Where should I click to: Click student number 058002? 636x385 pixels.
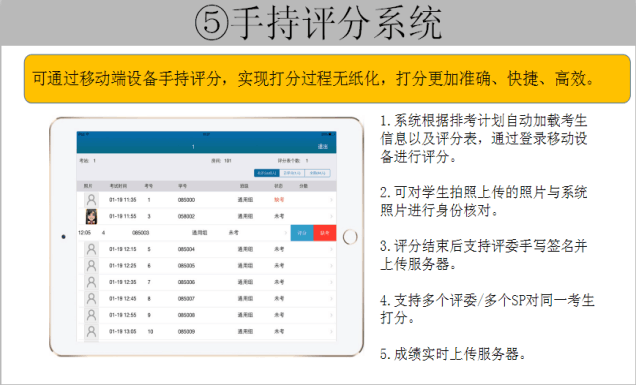(186, 216)
